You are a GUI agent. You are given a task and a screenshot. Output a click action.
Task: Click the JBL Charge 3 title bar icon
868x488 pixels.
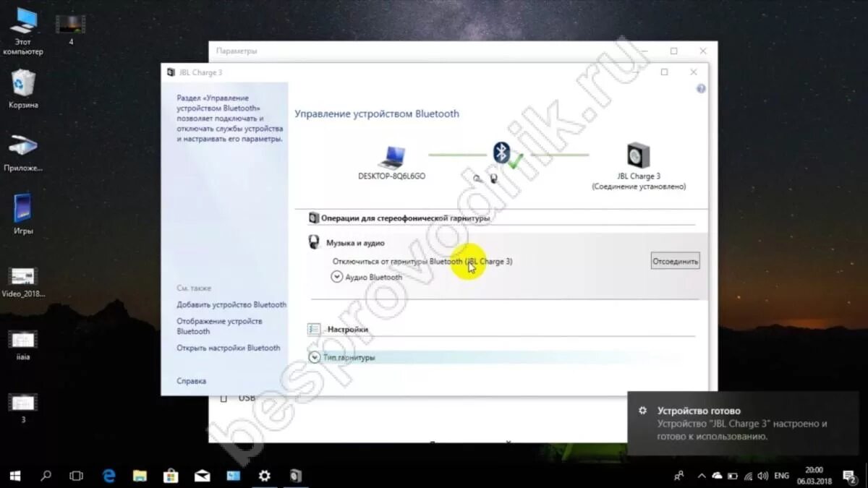pos(171,72)
